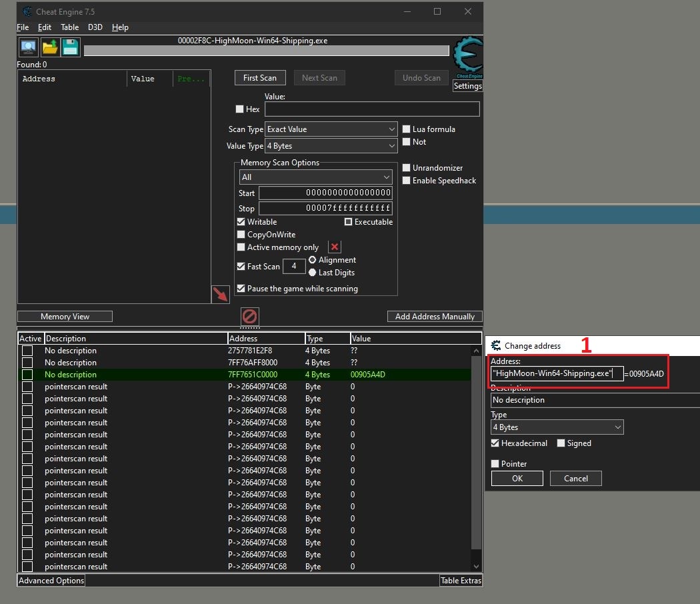
Task: Open the D3D menu
Action: click(95, 27)
